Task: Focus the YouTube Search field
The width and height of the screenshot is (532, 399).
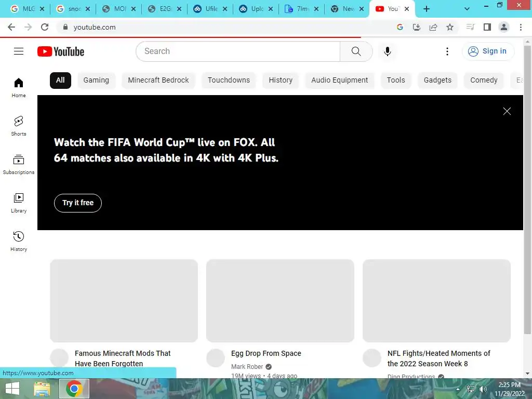Action: click(238, 51)
